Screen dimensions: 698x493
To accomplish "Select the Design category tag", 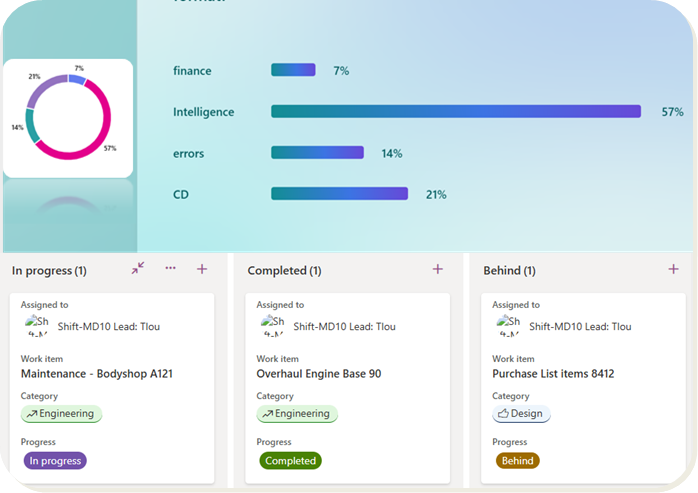I will tap(521, 414).
